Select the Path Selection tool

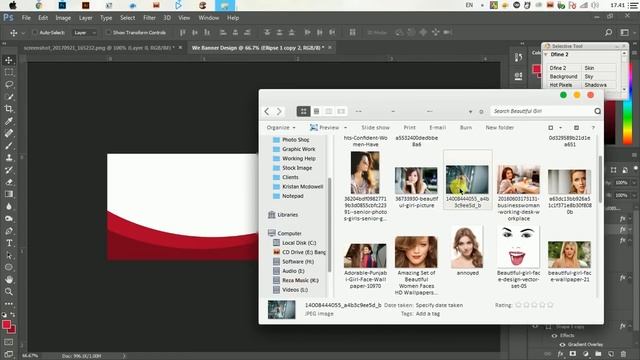click(9, 255)
